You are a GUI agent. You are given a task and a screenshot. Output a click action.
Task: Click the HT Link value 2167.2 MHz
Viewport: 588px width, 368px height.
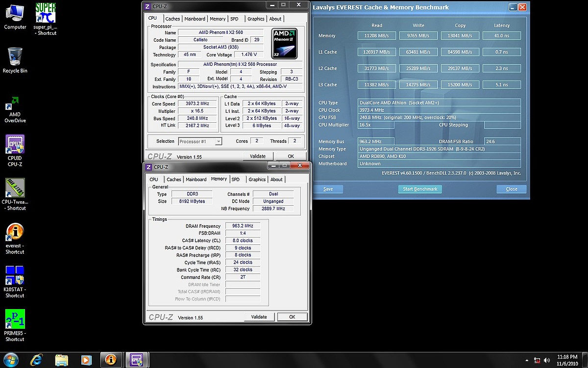(197, 126)
